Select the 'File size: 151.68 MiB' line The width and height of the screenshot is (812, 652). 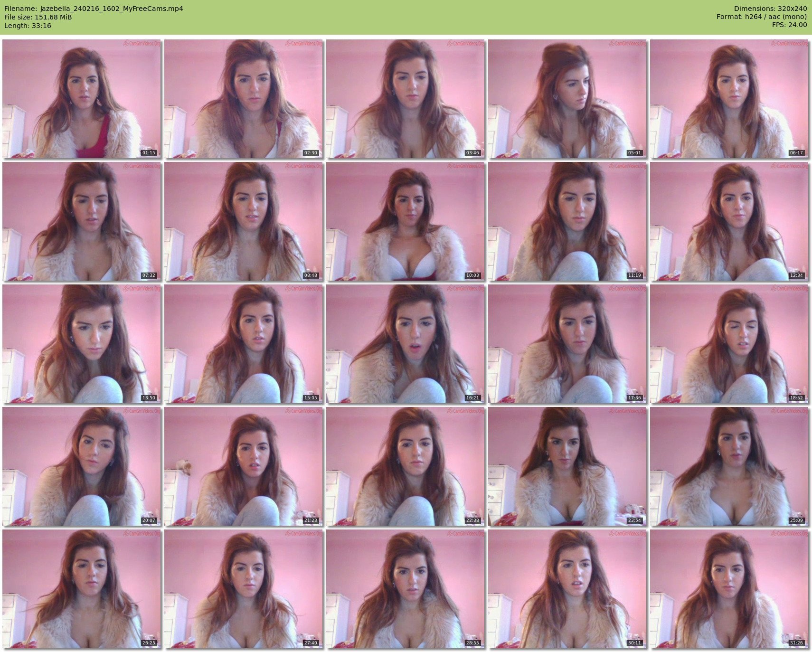[x=38, y=17]
